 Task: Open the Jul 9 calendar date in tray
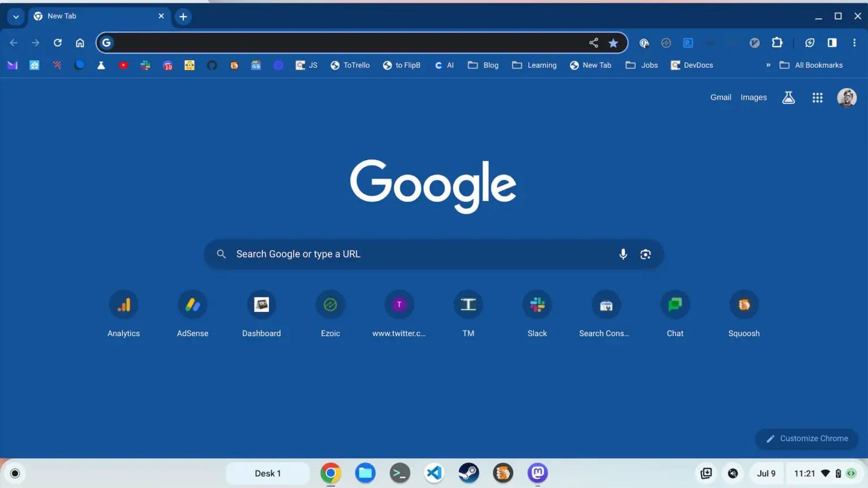click(x=766, y=473)
